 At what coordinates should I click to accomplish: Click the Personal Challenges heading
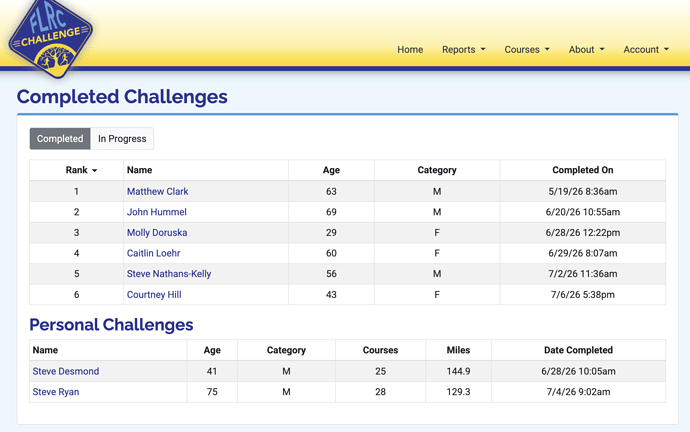click(111, 325)
